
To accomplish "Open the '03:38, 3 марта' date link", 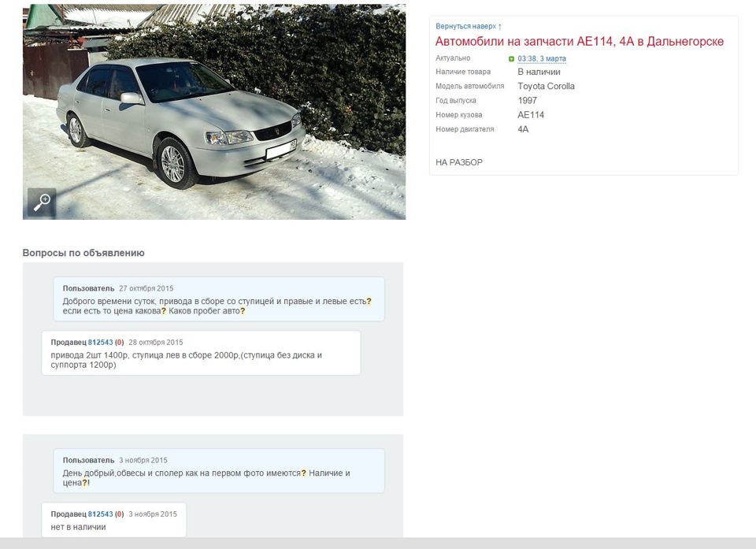I will click(542, 58).
